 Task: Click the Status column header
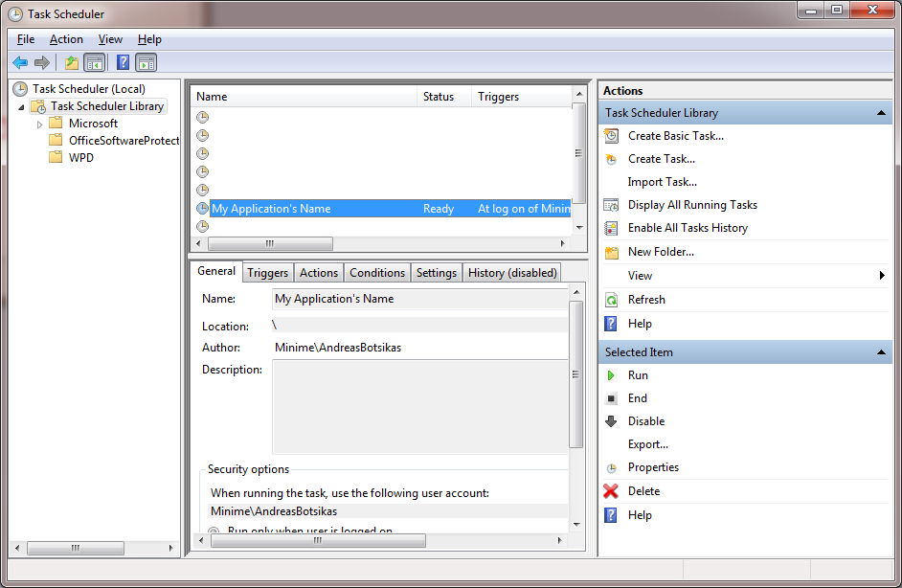[x=443, y=97]
